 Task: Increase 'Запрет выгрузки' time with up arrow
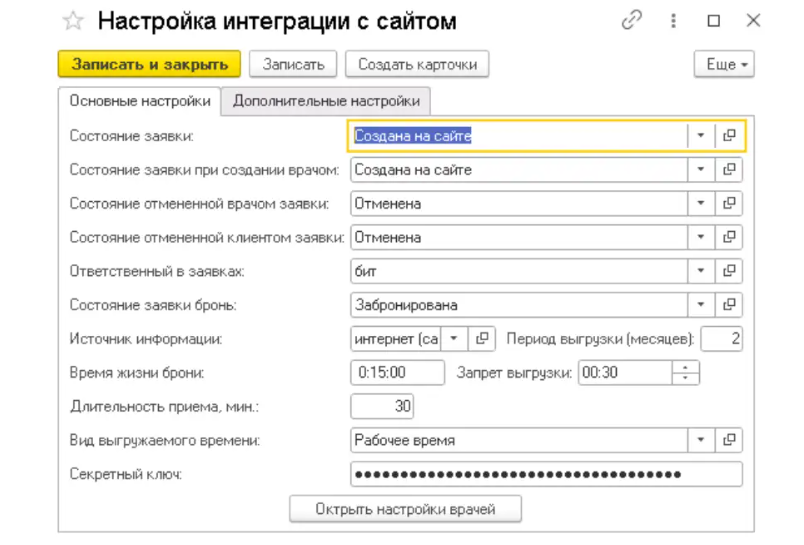pyautogui.click(x=686, y=367)
